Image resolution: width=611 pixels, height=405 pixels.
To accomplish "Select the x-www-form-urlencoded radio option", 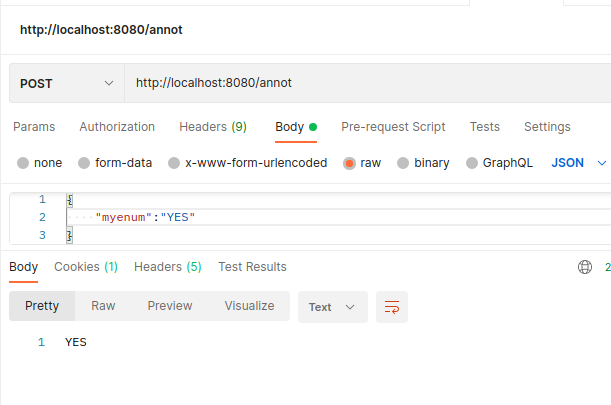I will (174, 163).
